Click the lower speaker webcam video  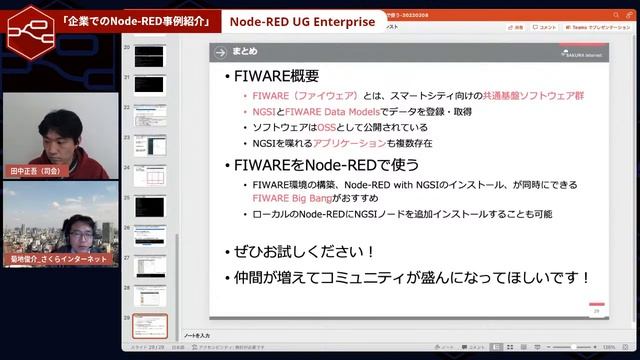[x=61, y=224]
